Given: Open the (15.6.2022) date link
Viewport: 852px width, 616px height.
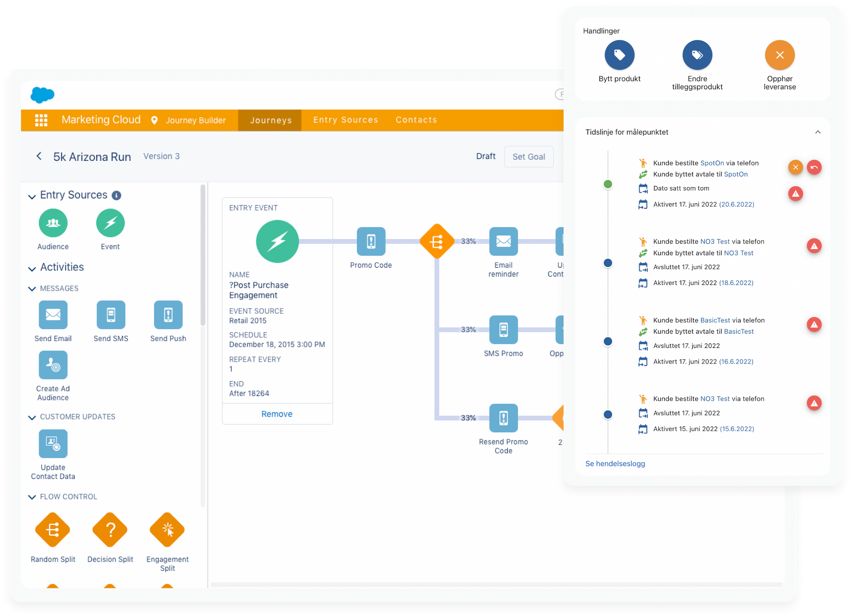Looking at the screenshot, I should coord(737,429).
